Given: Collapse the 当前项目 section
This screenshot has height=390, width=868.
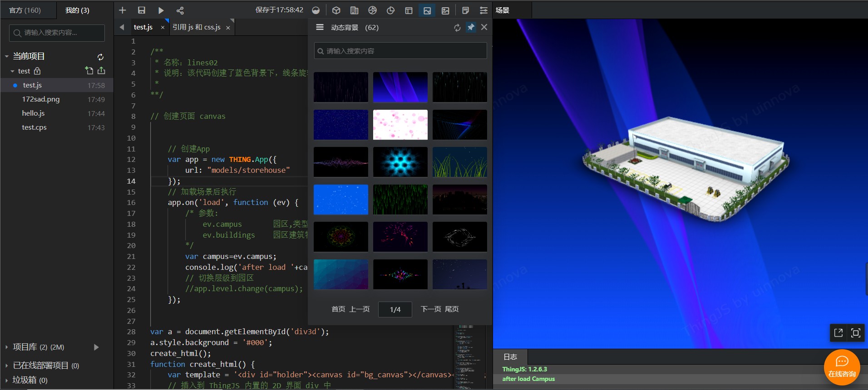Looking at the screenshot, I should click(x=7, y=56).
